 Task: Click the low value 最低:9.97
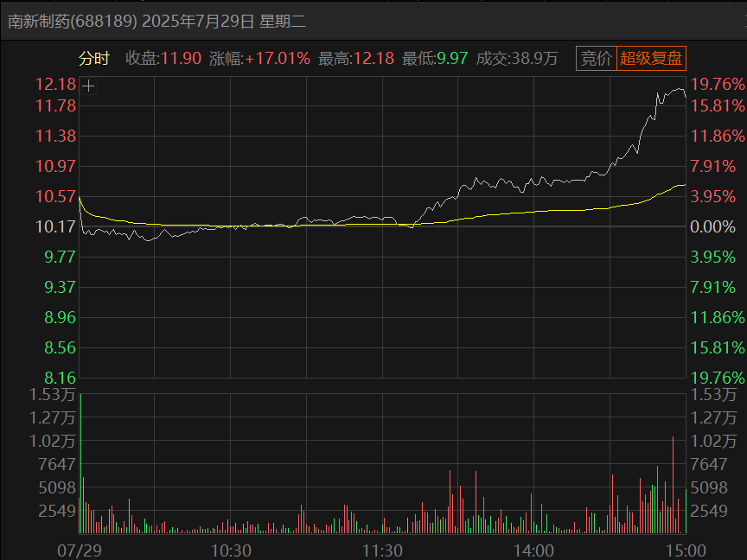(435, 59)
